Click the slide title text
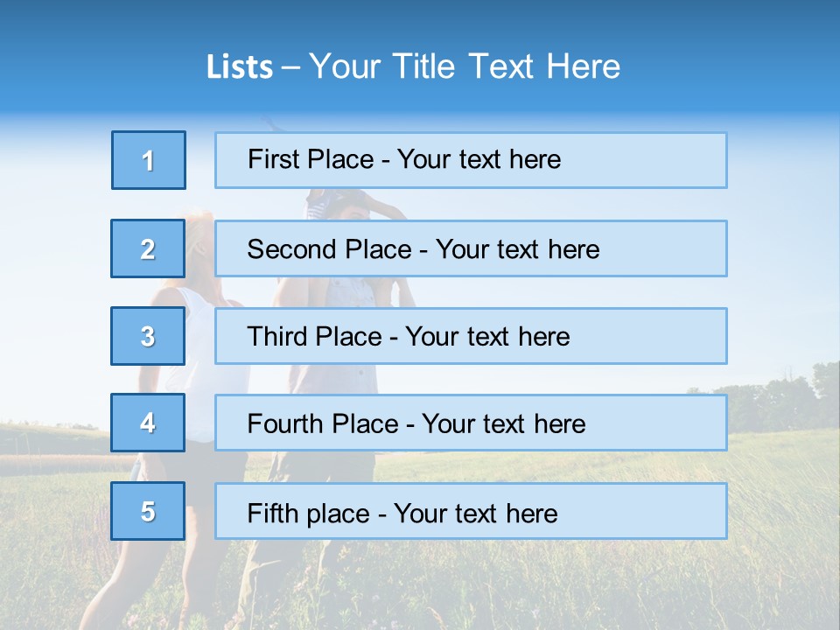The width and height of the screenshot is (840, 630). (x=413, y=66)
